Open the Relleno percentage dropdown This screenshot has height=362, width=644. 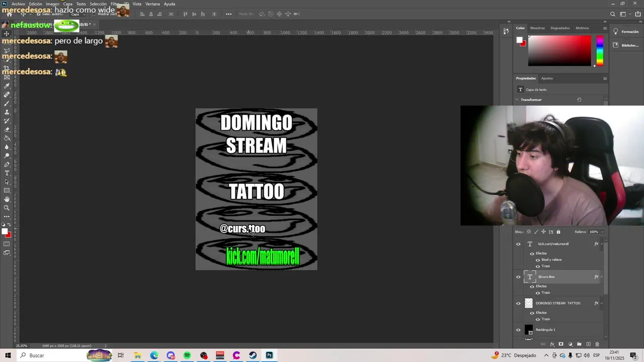pyautogui.click(x=602, y=232)
